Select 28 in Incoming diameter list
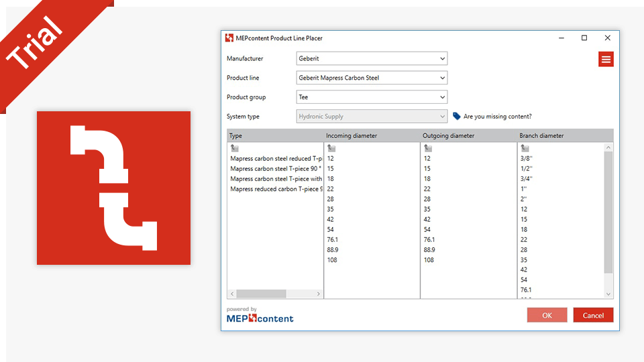The width and height of the screenshot is (644, 362). point(330,199)
